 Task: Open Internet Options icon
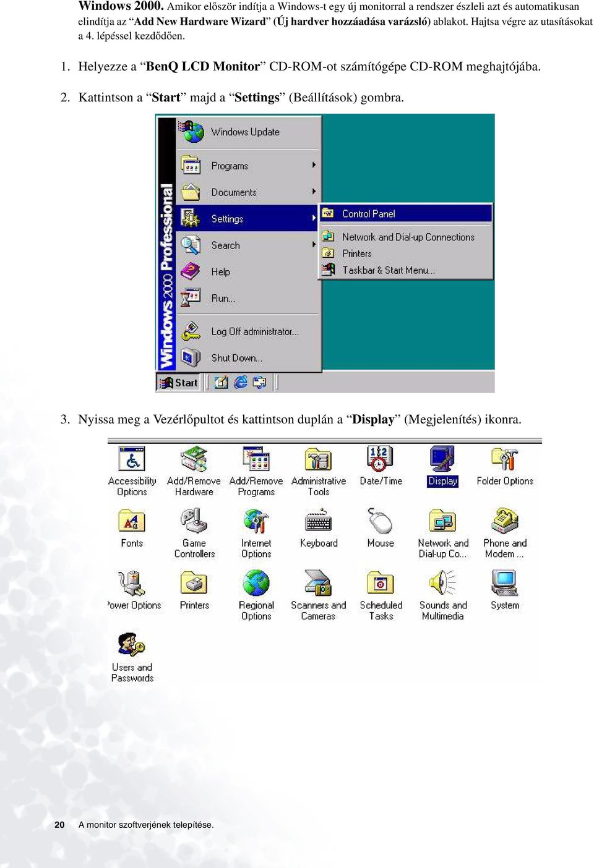click(256, 521)
